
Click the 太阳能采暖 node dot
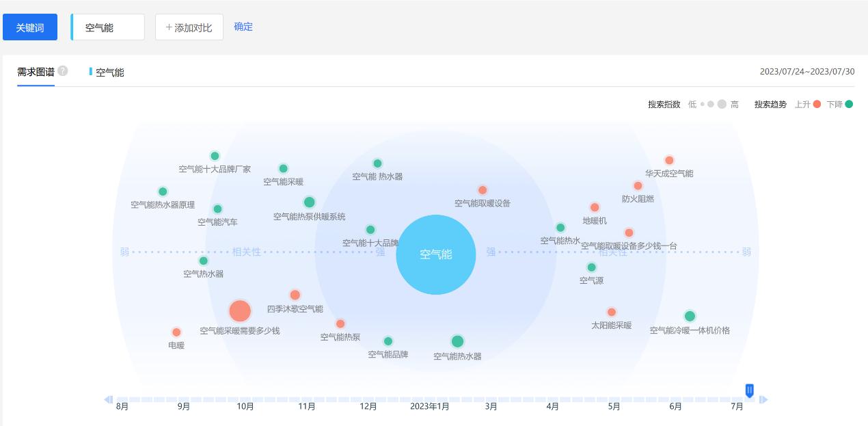tap(612, 312)
